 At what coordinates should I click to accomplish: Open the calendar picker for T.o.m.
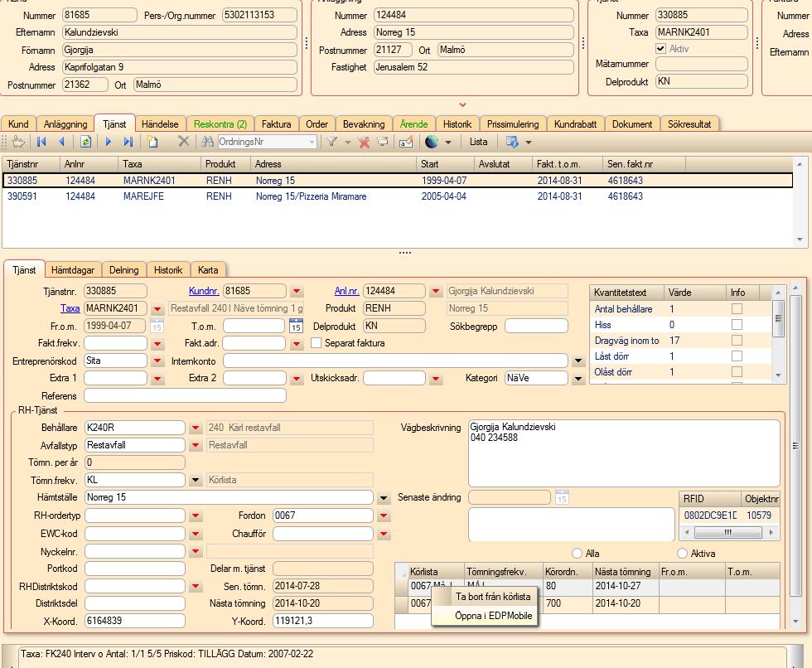coord(296,327)
